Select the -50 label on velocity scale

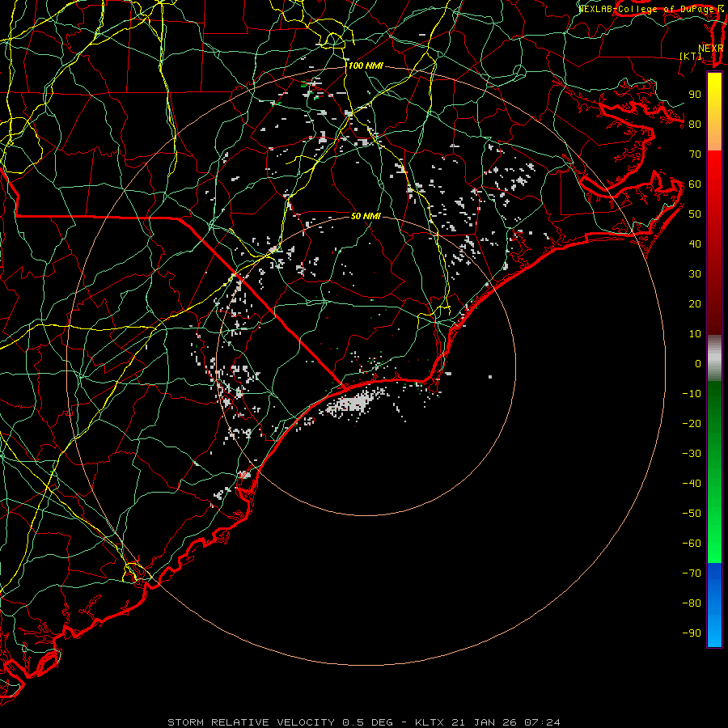[x=692, y=514]
